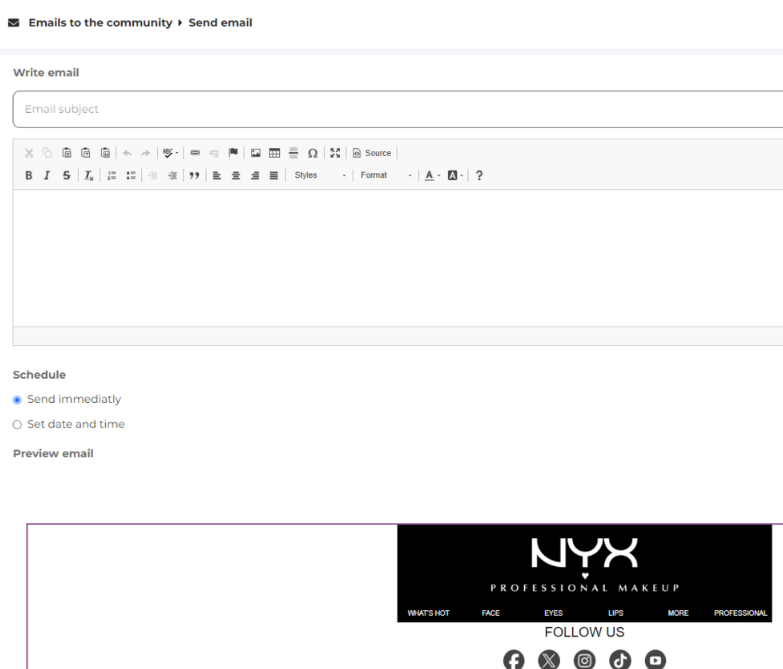The image size is (783, 669).
Task: Switch to Source view
Action: pyautogui.click(x=371, y=153)
